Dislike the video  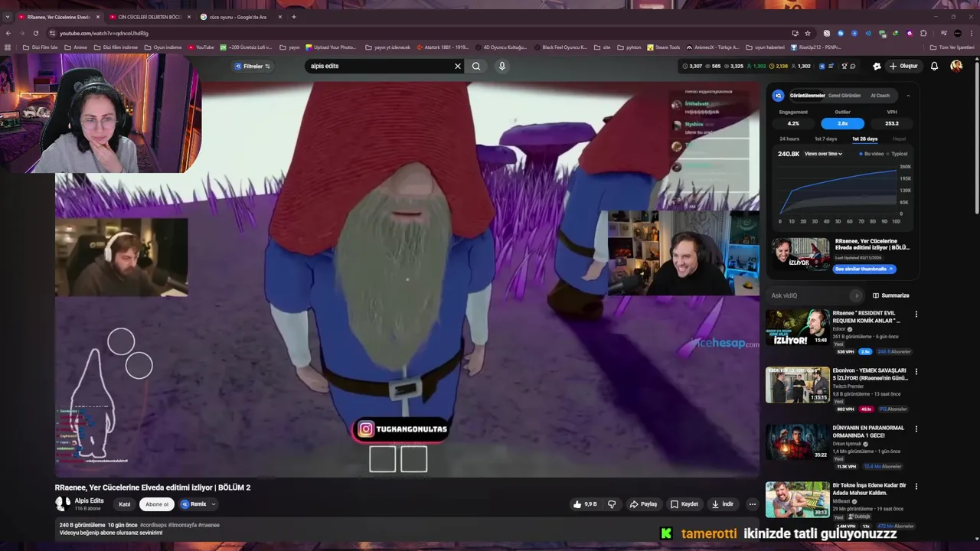coord(611,504)
